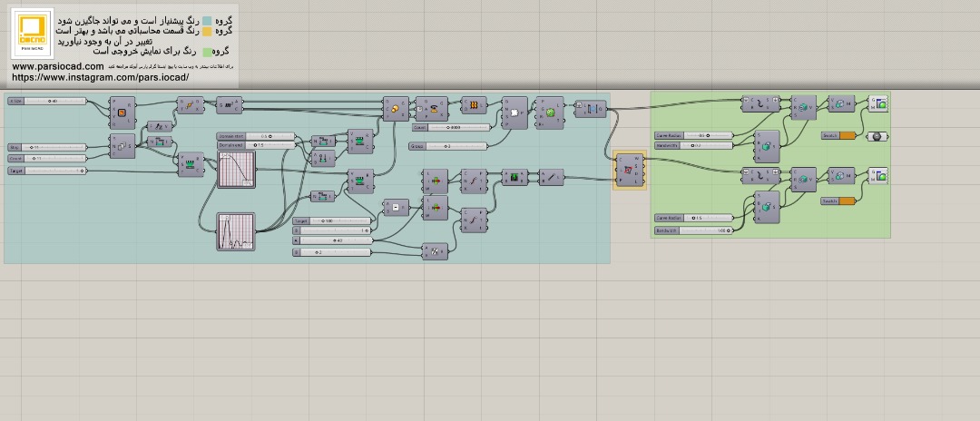The width and height of the screenshot is (980, 421).
Task: Click the lower orange Swatch color
Action: pyautogui.click(x=847, y=201)
